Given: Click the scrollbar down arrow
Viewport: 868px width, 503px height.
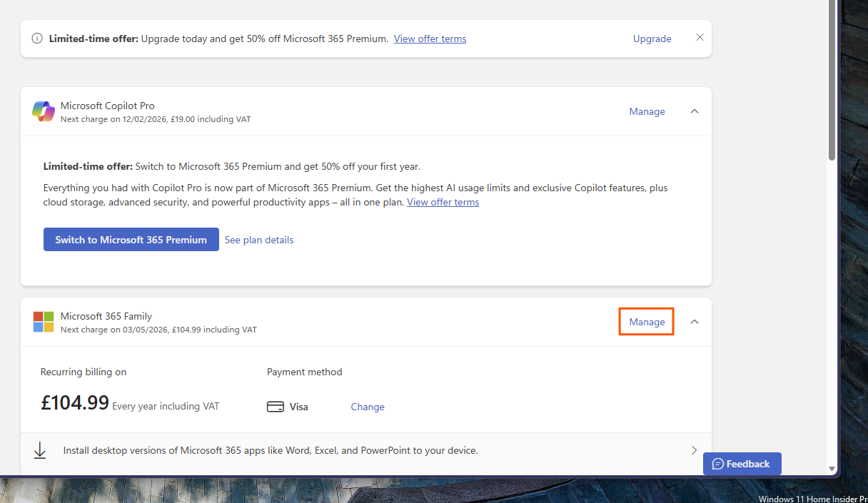Looking at the screenshot, I should click(x=832, y=469).
